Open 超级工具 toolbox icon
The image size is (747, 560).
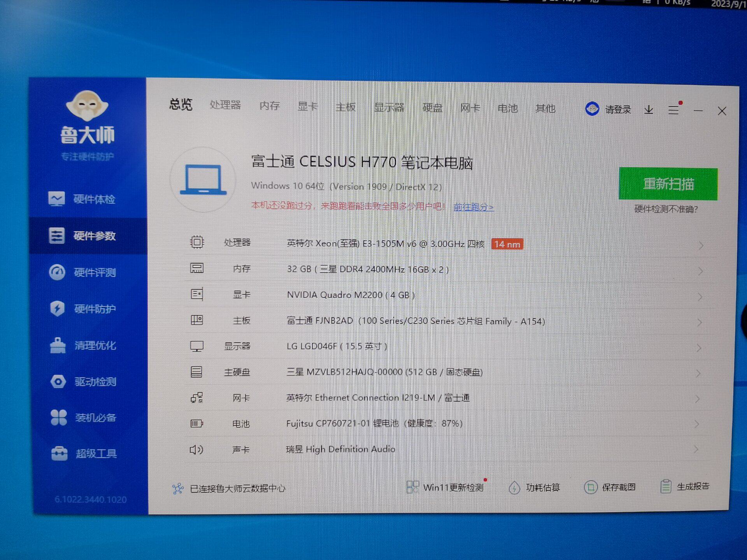59,453
